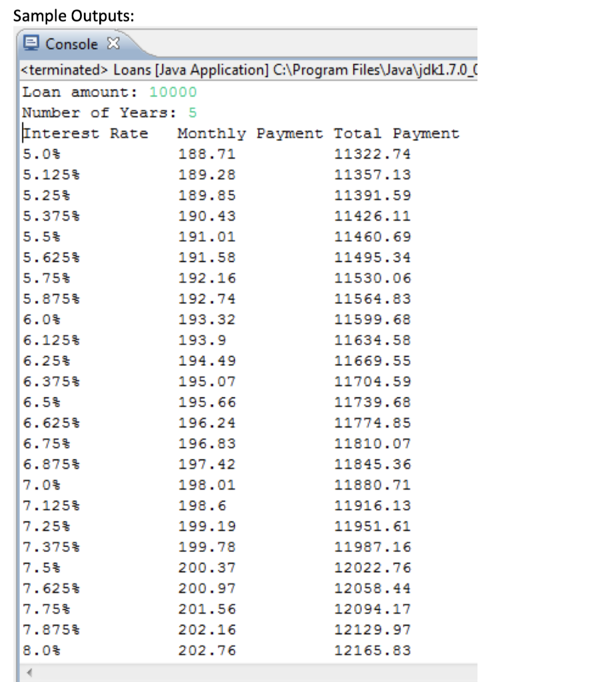Click monthly payment 192.16
Screen dimensions: 616x682
pos(206,278)
